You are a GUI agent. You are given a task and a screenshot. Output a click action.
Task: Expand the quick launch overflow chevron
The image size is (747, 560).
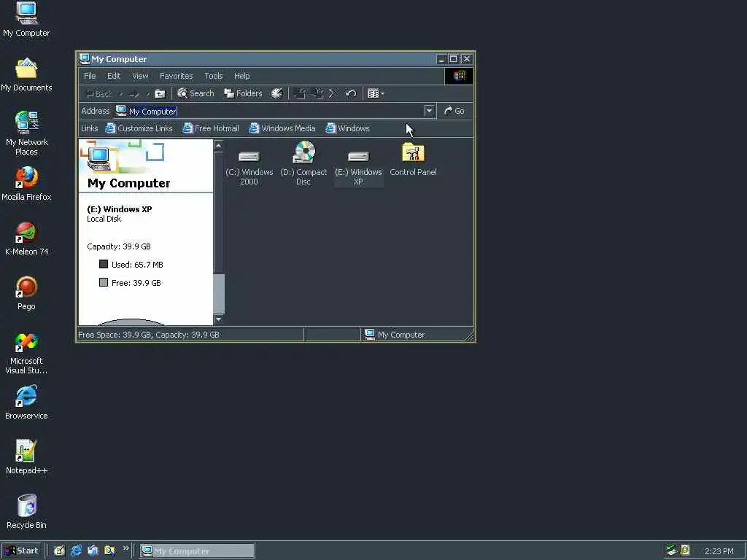point(125,548)
